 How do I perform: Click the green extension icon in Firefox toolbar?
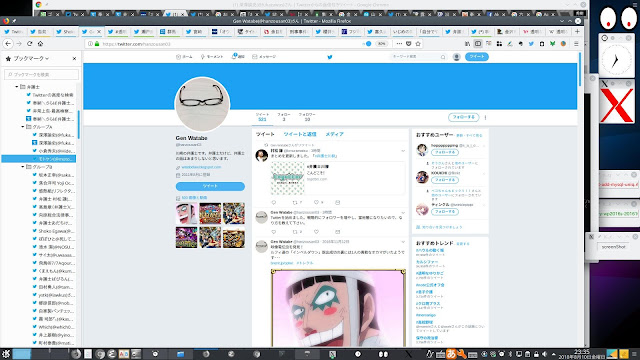tap(552, 44)
